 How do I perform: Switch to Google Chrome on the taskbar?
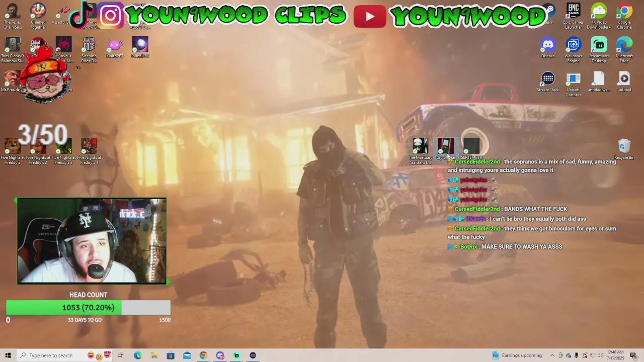pyautogui.click(x=203, y=355)
